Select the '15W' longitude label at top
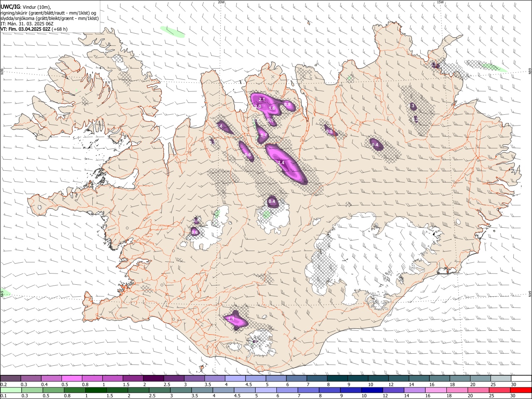 (x=440, y=2)
